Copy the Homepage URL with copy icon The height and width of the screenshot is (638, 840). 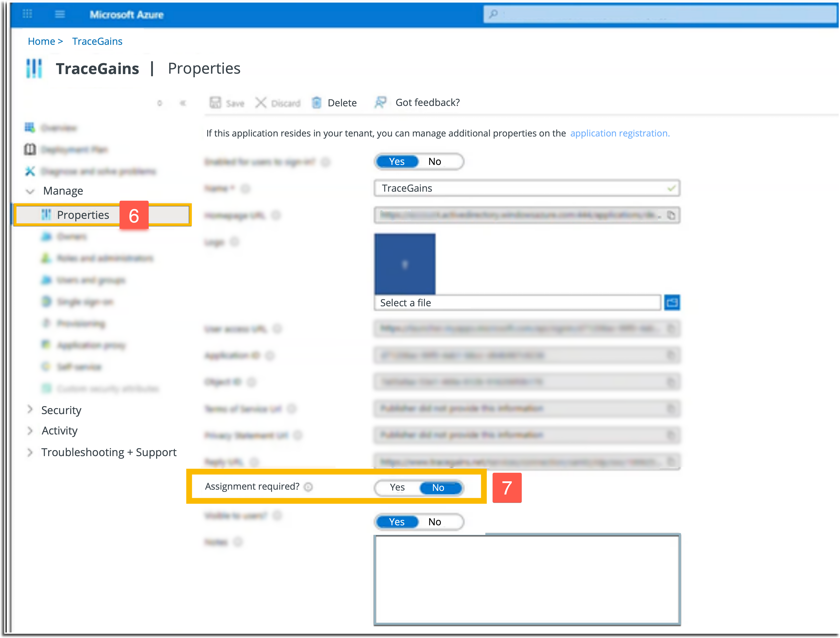click(671, 215)
